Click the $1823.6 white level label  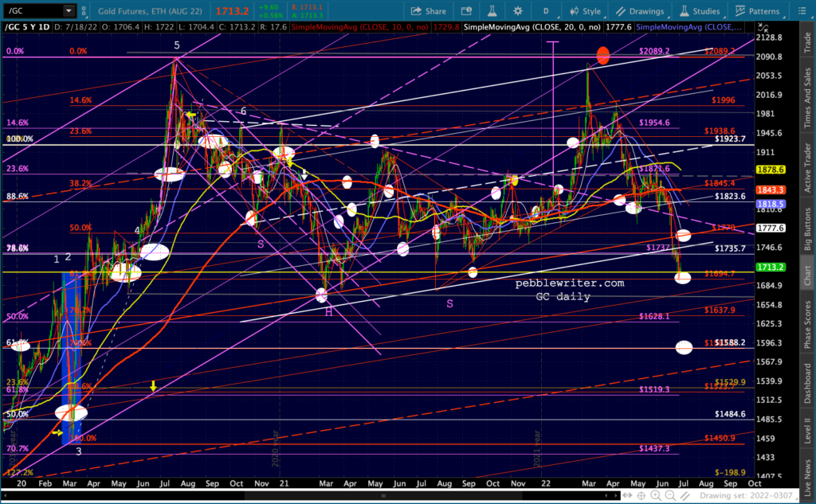pyautogui.click(x=730, y=196)
